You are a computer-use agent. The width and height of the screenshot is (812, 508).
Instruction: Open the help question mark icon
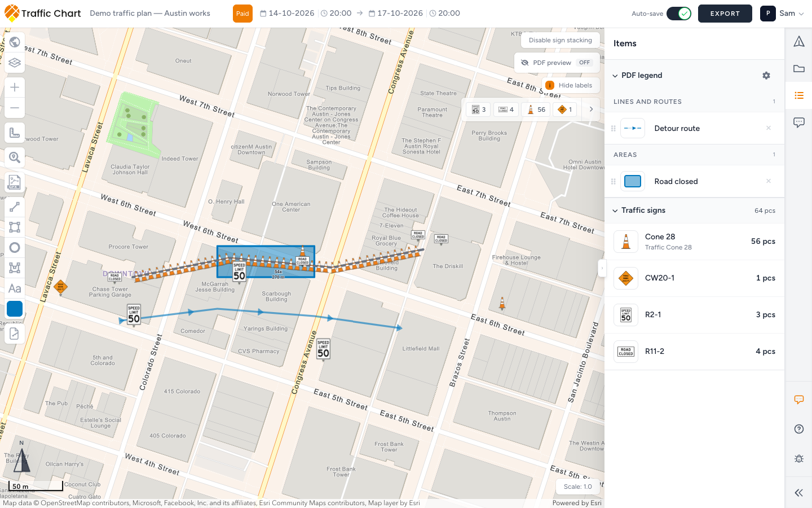[799, 429]
